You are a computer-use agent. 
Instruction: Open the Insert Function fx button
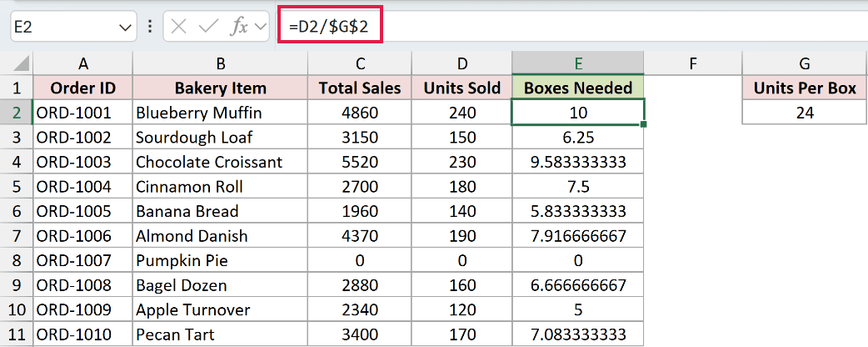click(239, 27)
